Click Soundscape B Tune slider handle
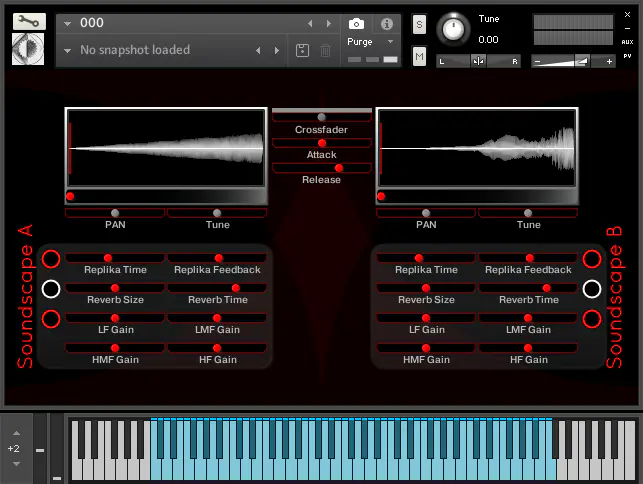The image size is (643, 484). 528,213
